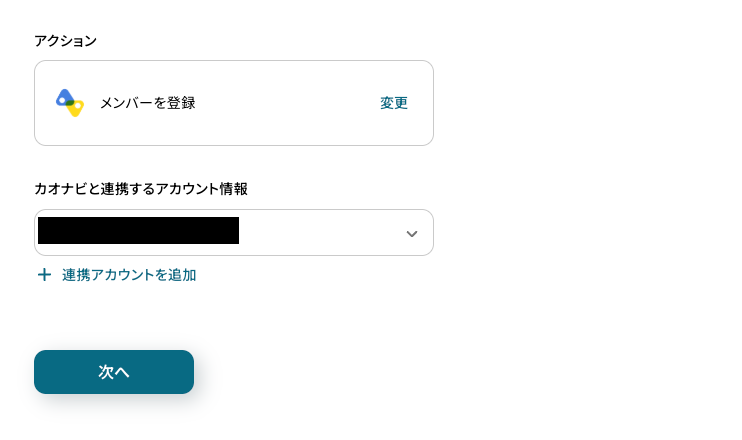Expand the account dropdown chevron arrow
This screenshot has height=440, width=742.
(411, 233)
